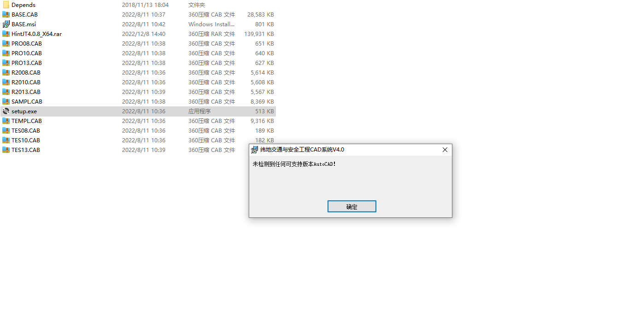Click the R2013.CAB file icon
The image size is (644, 315).
coord(6,92)
